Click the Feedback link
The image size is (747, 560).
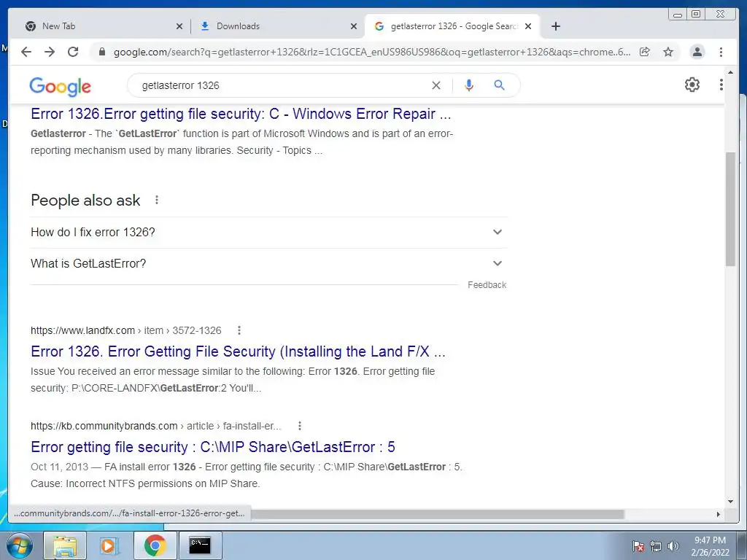pyautogui.click(x=487, y=285)
